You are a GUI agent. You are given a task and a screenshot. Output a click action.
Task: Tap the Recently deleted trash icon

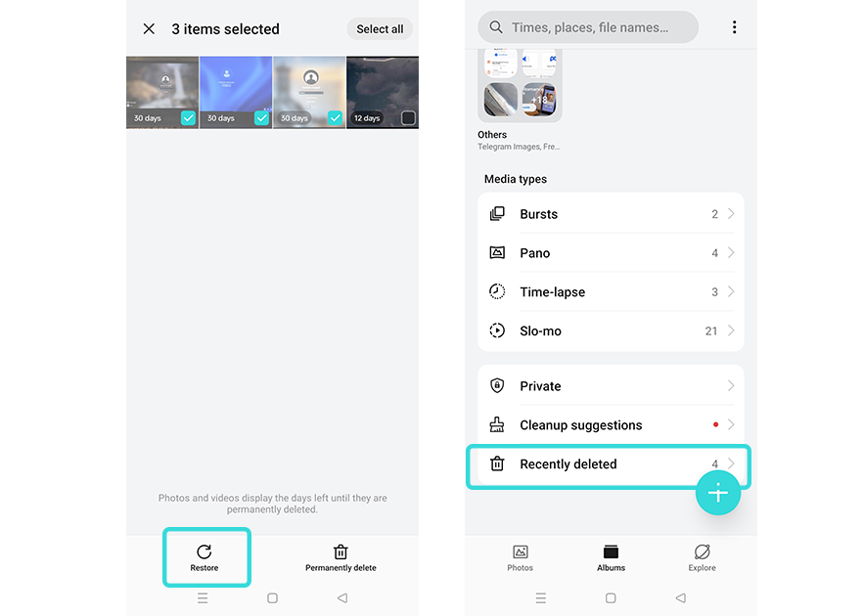point(497,463)
